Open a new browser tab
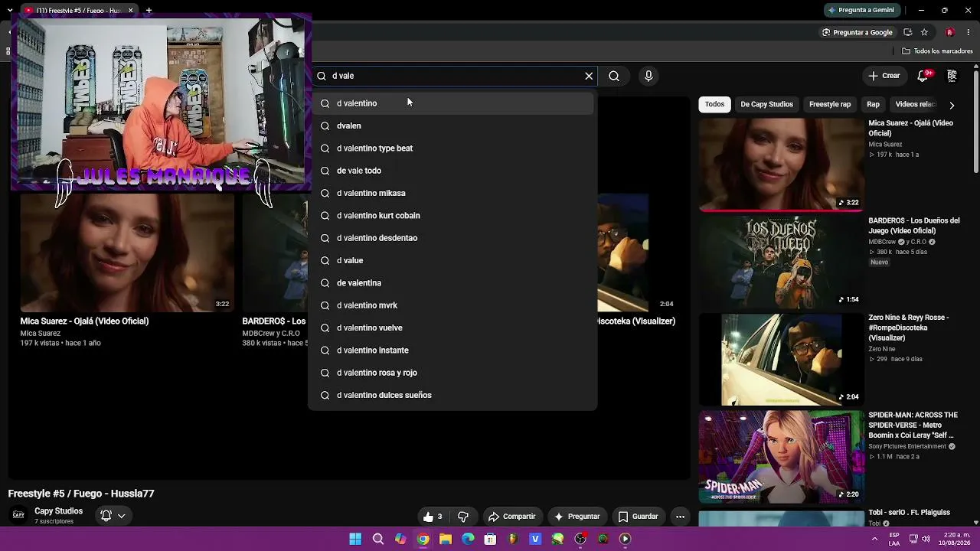Viewport: 980px width, 551px height. [x=149, y=10]
